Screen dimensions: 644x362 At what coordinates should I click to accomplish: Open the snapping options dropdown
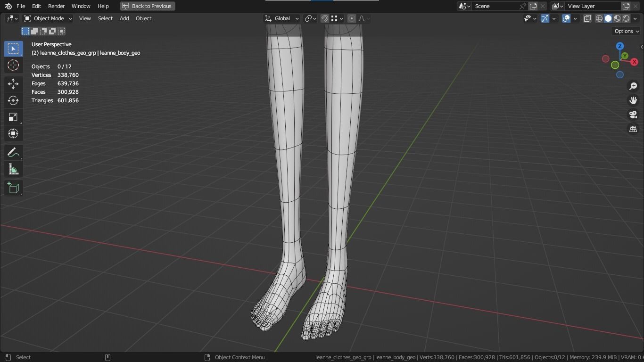pyautogui.click(x=337, y=18)
